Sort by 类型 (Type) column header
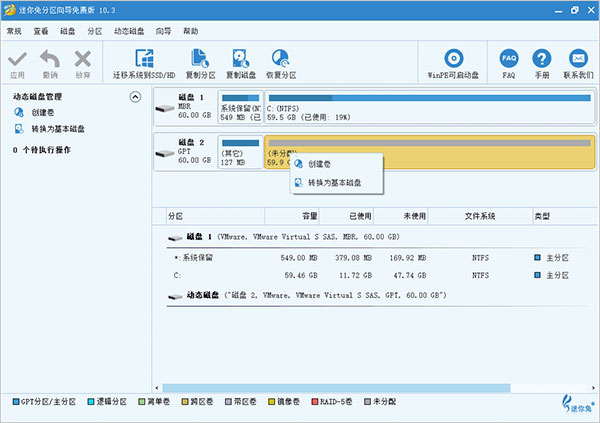The height and width of the screenshot is (423, 600). (x=566, y=216)
